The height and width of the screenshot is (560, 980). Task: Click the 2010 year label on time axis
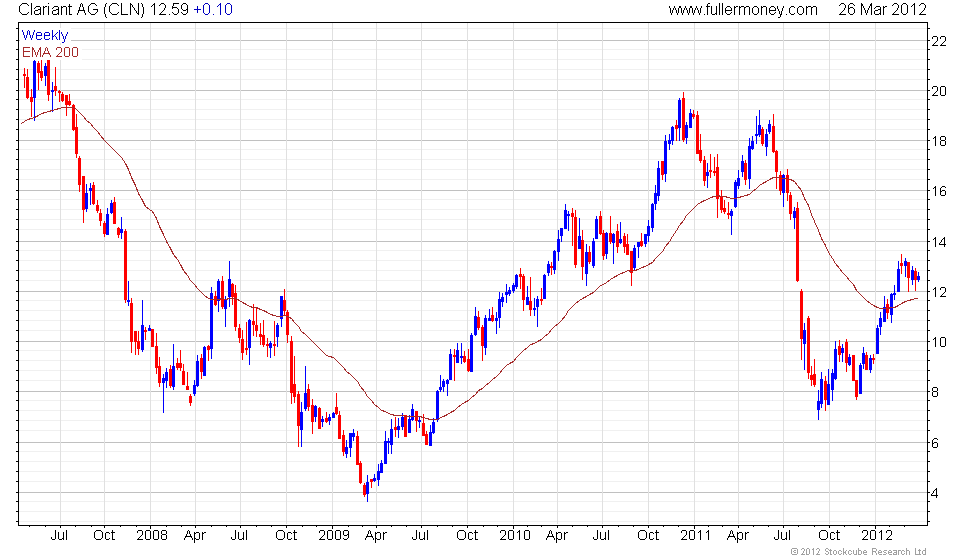click(x=515, y=535)
